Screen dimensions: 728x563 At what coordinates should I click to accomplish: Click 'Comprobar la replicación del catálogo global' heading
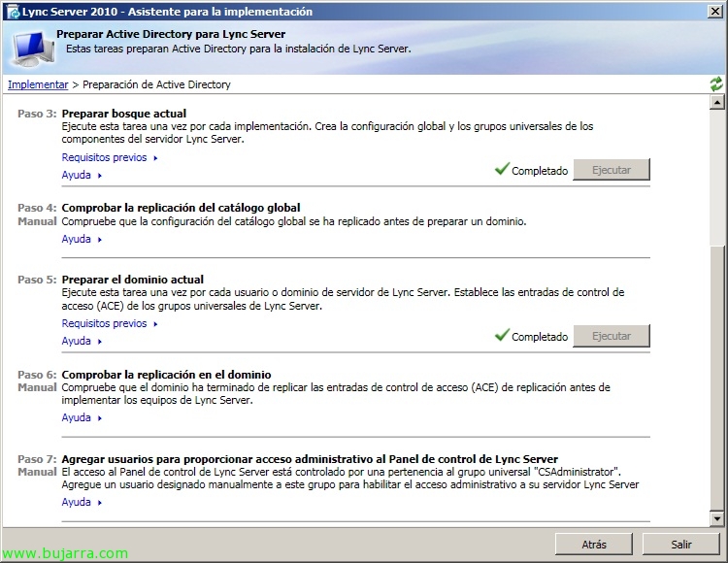point(182,208)
